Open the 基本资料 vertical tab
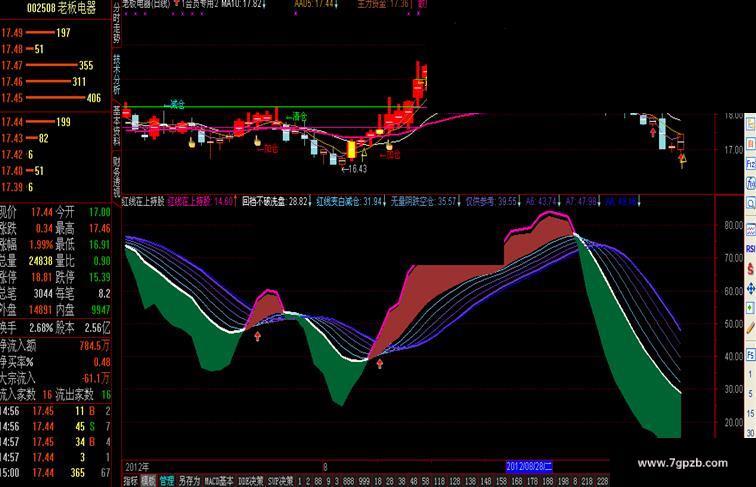 [x=117, y=126]
